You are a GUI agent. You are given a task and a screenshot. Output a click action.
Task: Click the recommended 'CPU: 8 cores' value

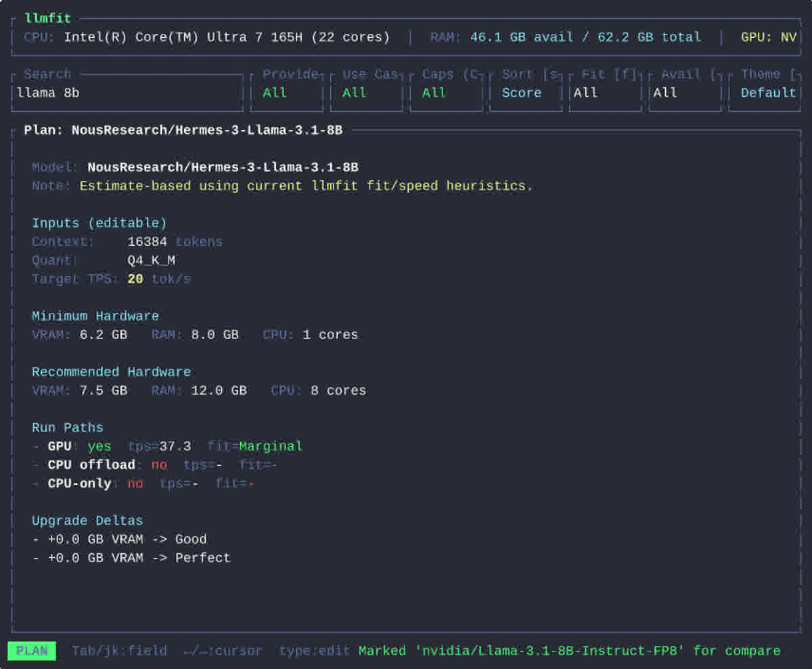coord(319,391)
